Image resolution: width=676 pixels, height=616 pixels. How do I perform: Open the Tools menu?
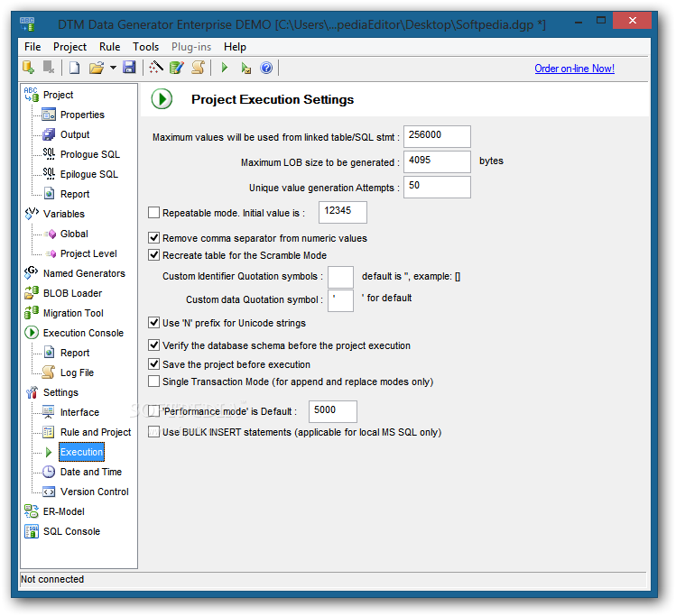point(145,47)
